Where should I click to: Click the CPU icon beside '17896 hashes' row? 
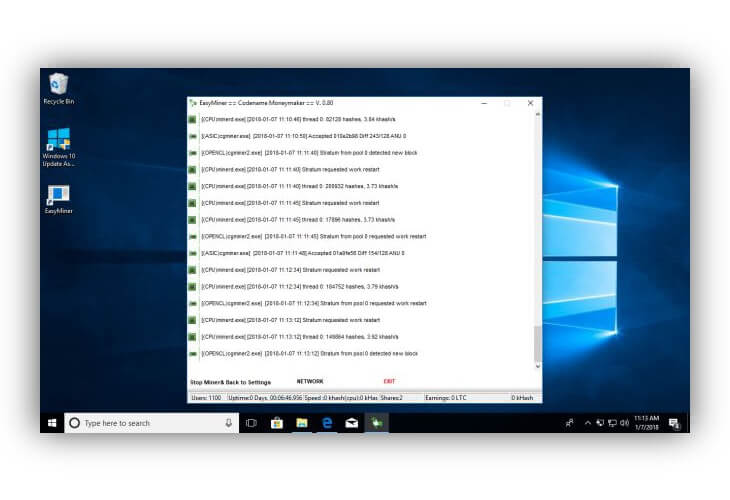point(192,220)
